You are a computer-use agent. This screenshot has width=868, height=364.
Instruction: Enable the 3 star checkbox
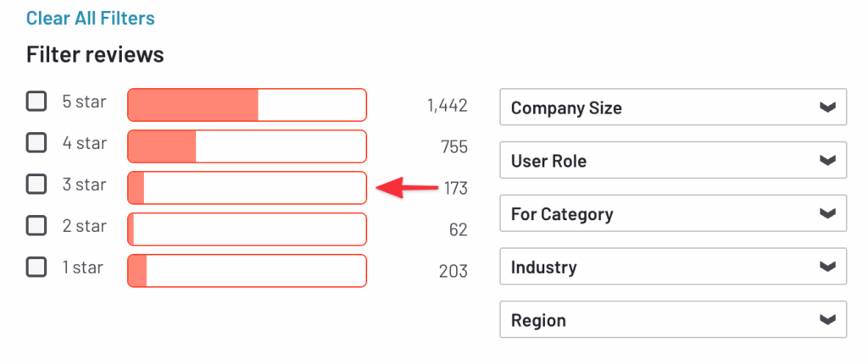tap(36, 184)
